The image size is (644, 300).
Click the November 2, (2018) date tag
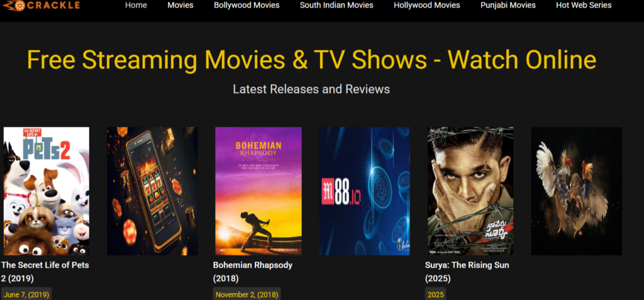247,294
